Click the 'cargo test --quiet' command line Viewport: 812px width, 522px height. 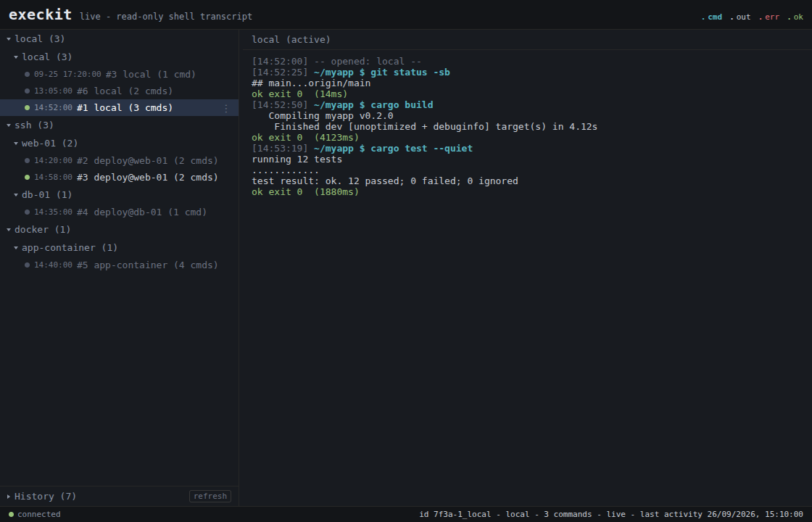tap(362, 148)
